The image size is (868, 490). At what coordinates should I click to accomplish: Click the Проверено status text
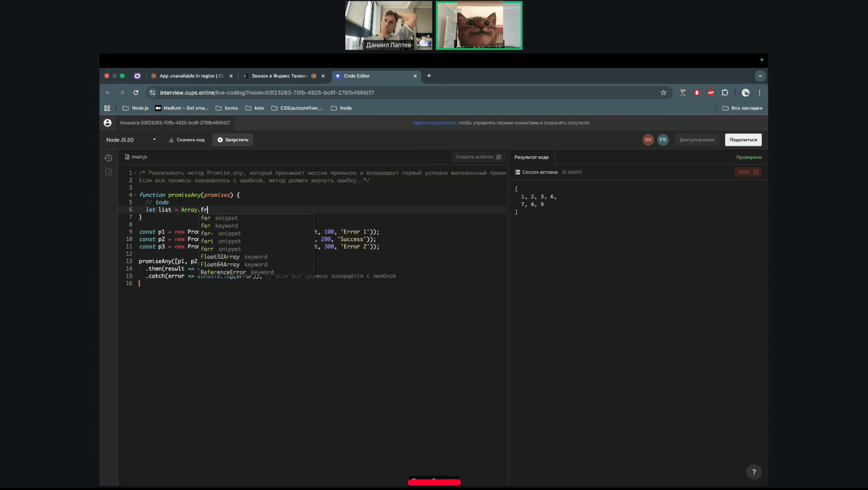click(x=749, y=157)
